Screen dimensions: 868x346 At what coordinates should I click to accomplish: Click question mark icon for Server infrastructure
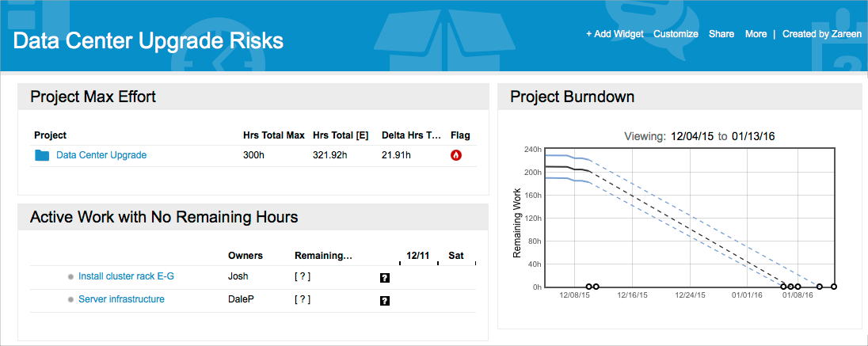click(x=385, y=300)
